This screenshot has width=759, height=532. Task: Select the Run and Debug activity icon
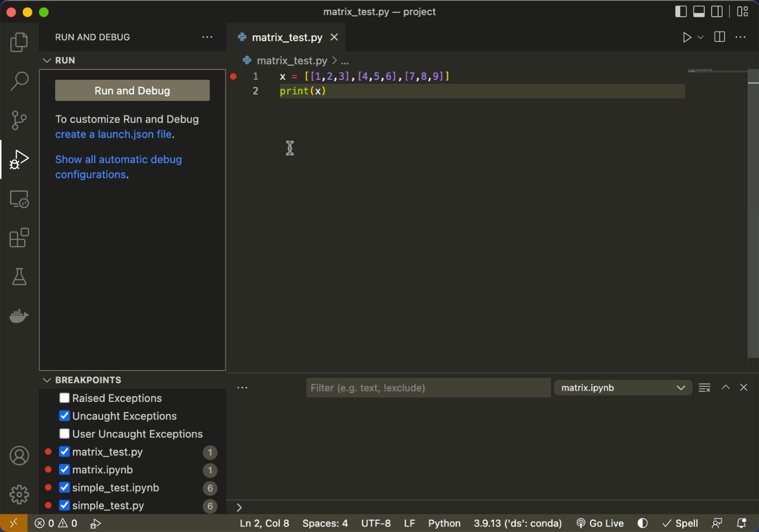tap(19, 160)
